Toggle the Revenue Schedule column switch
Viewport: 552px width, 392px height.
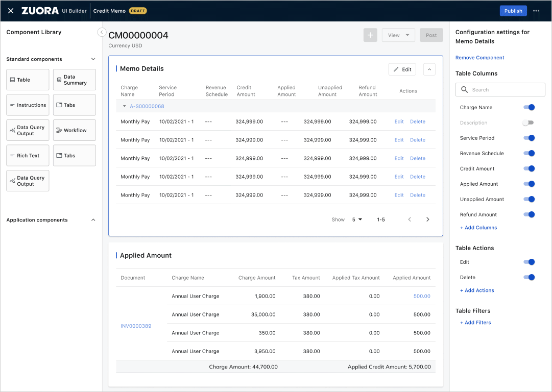[529, 154]
